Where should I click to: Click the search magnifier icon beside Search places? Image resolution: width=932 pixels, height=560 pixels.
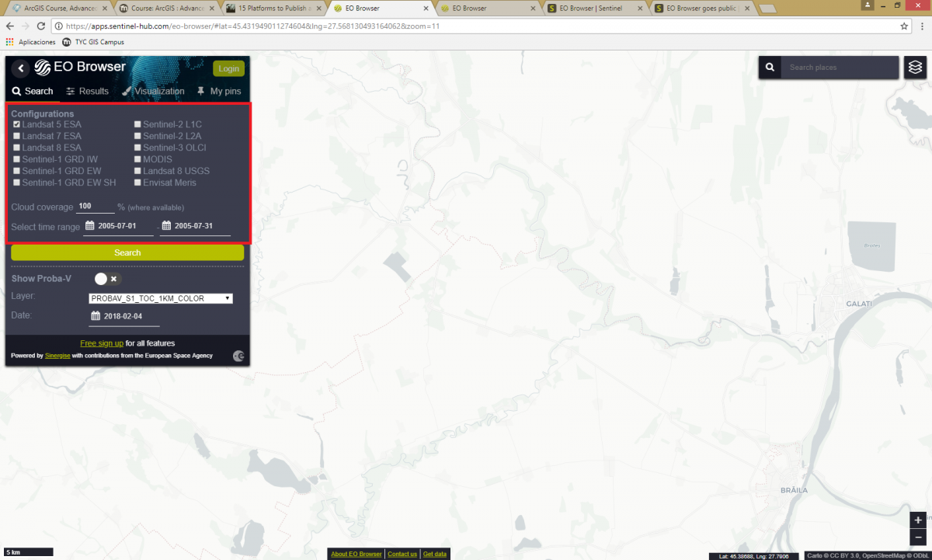coord(769,68)
